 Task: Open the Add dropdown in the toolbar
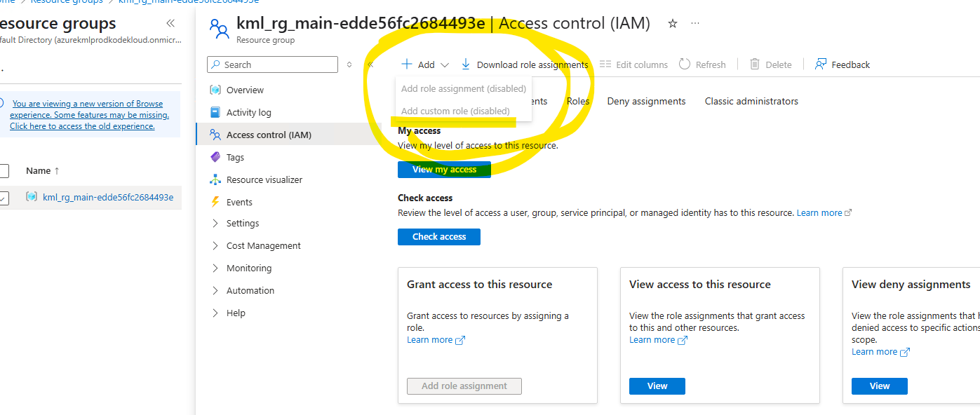tap(425, 64)
